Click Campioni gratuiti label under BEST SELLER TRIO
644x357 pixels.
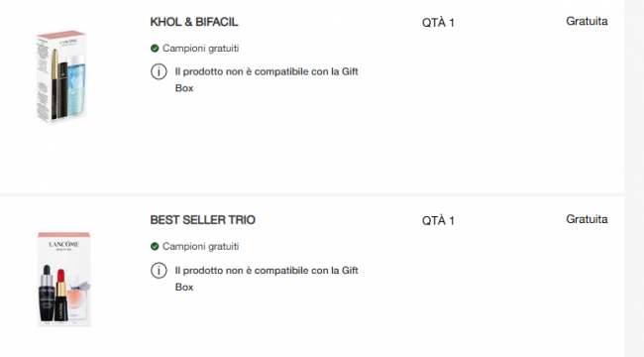201,246
